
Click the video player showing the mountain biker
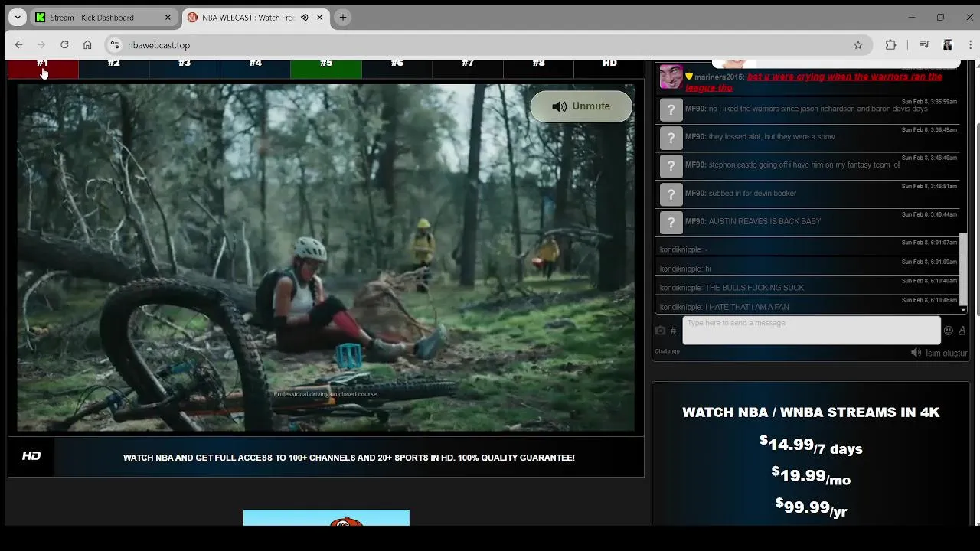(326, 258)
